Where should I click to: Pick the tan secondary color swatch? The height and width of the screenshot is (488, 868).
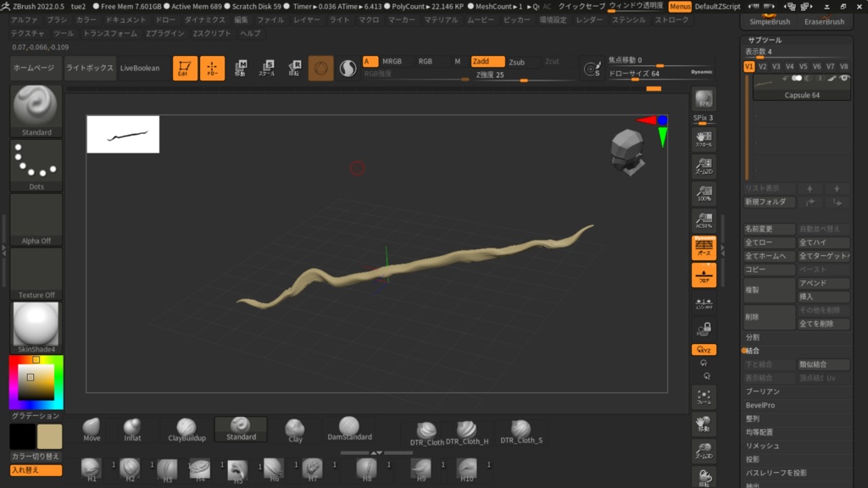coord(49,436)
